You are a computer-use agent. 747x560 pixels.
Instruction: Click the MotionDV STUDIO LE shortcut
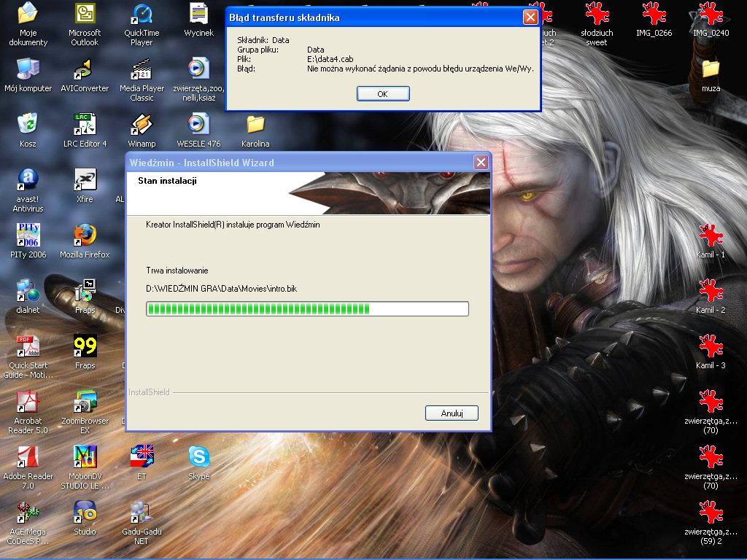click(x=85, y=467)
